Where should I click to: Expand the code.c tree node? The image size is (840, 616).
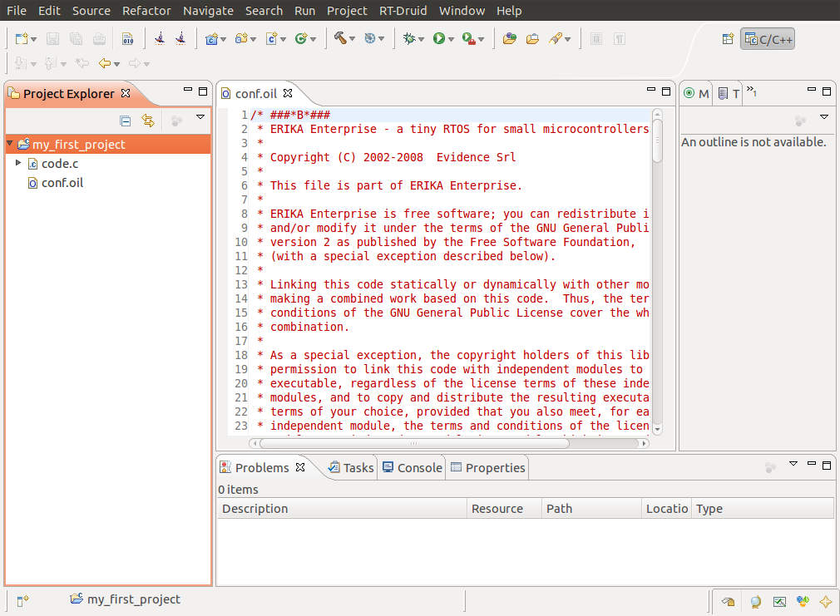[18, 162]
